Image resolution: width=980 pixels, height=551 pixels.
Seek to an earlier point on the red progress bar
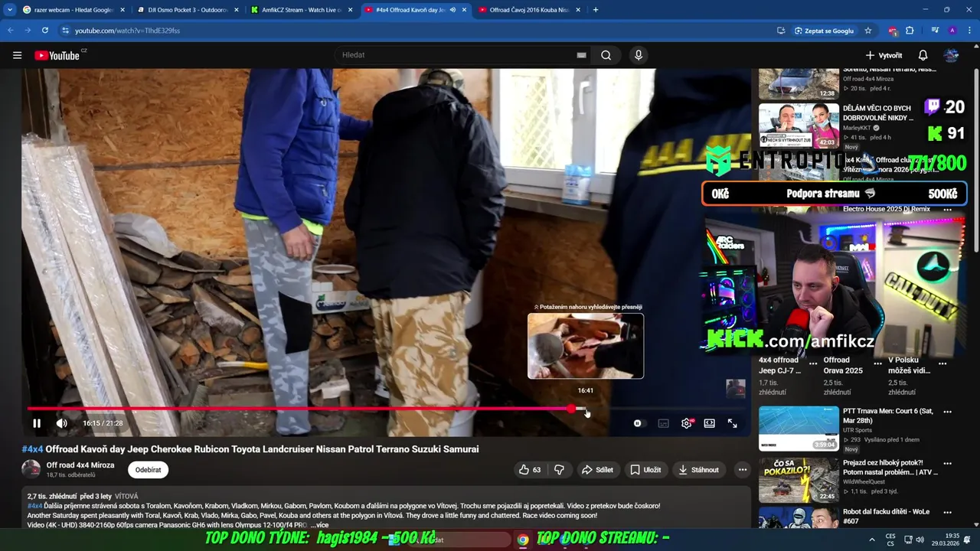click(299, 409)
